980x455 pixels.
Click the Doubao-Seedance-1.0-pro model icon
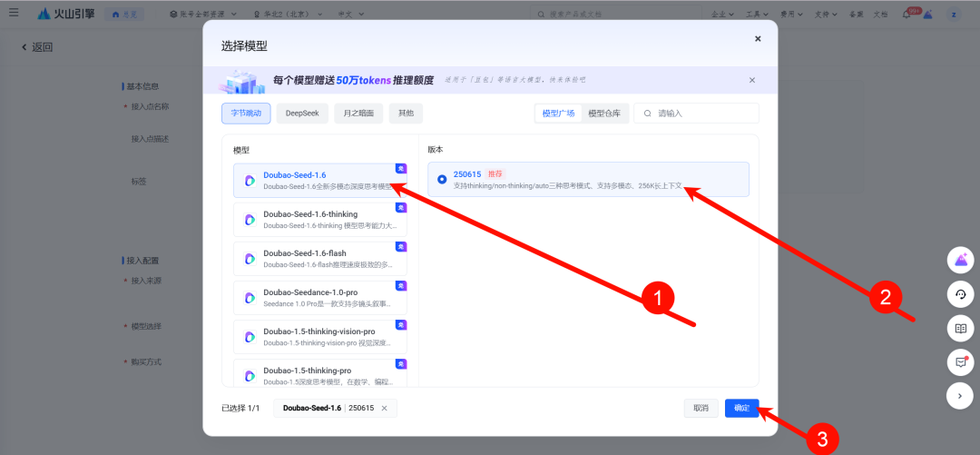(249, 298)
